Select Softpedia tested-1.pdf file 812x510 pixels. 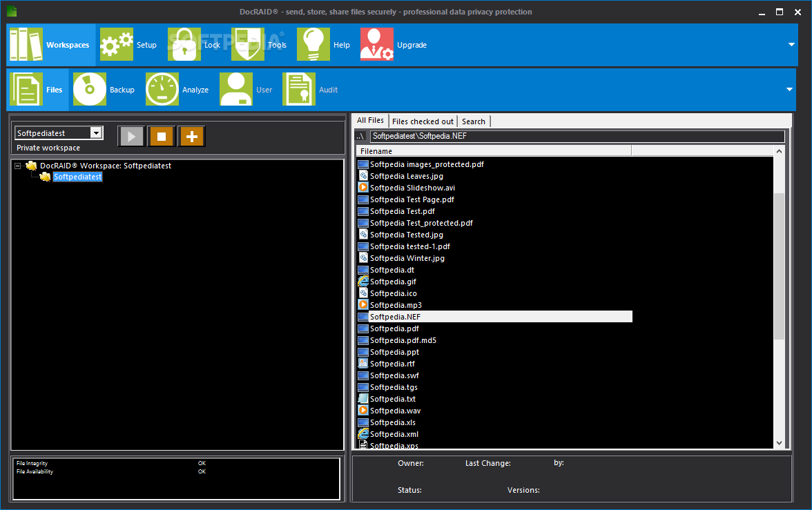click(x=409, y=246)
